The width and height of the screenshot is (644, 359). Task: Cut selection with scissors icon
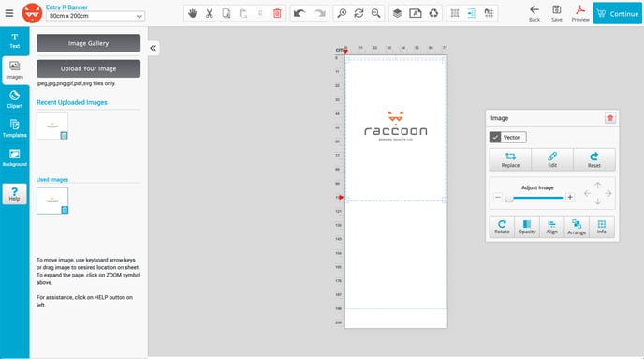coord(209,13)
